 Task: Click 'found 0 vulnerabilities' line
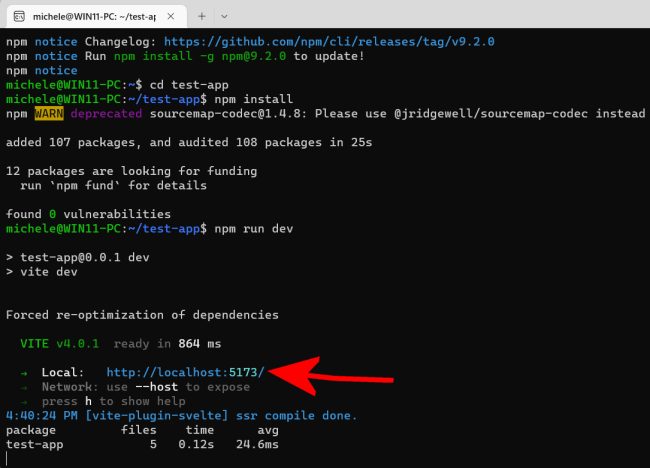[x=88, y=214]
